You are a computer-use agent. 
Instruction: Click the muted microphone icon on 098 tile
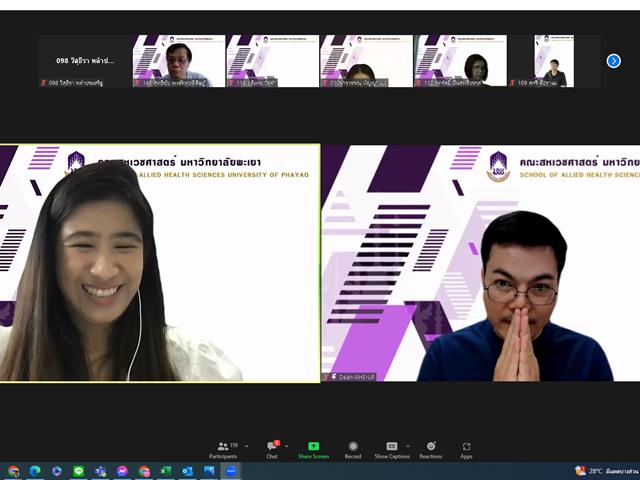pyautogui.click(x=43, y=83)
